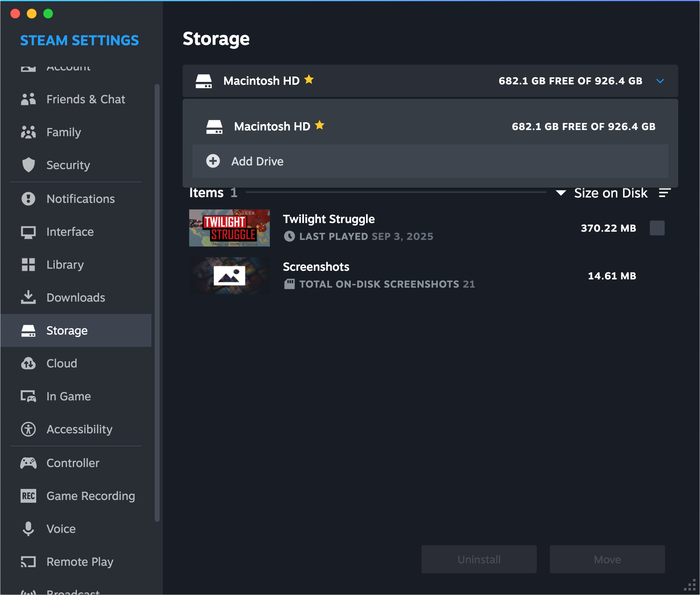Click the Security shield icon
Screen dimensions: 700x595
point(28,165)
